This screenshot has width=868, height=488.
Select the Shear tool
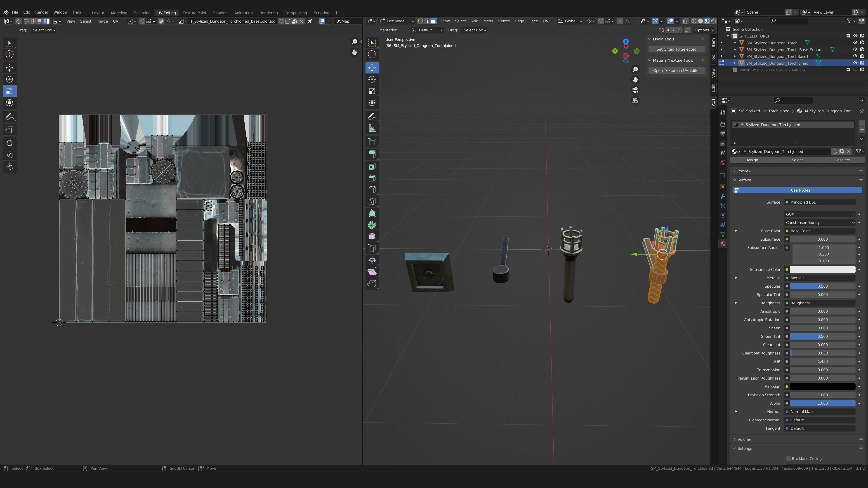(372, 272)
